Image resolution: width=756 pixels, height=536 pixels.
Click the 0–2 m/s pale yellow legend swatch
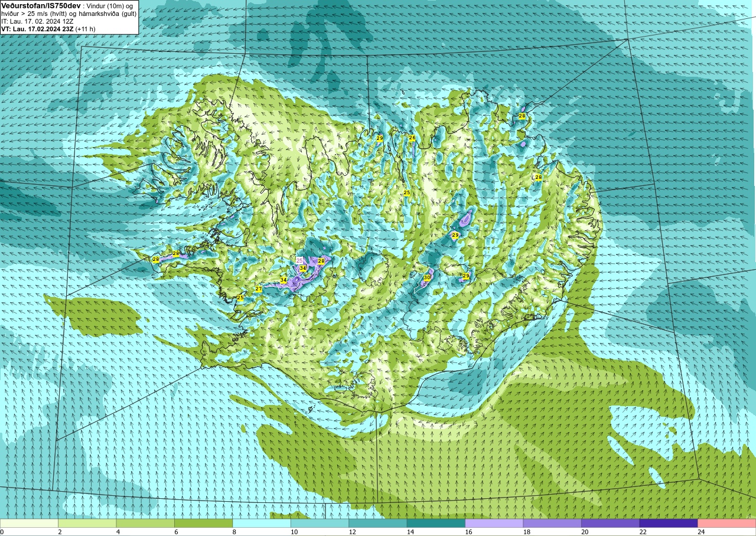[x=29, y=523]
